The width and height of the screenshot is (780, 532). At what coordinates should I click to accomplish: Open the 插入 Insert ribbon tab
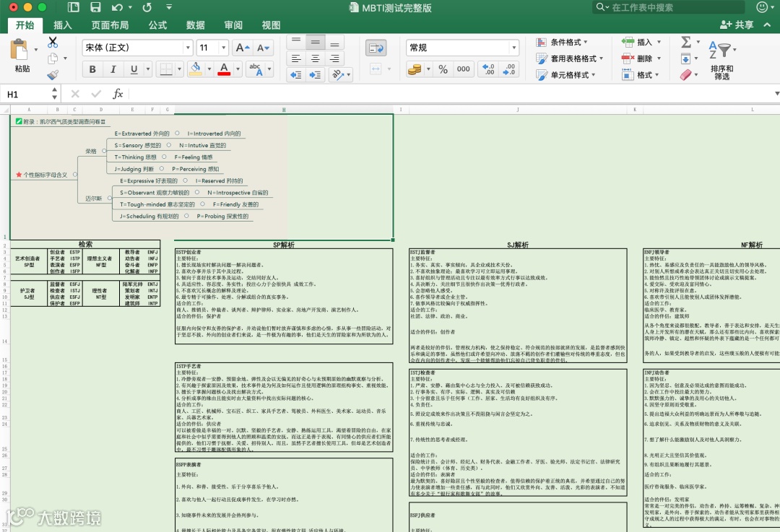point(63,25)
